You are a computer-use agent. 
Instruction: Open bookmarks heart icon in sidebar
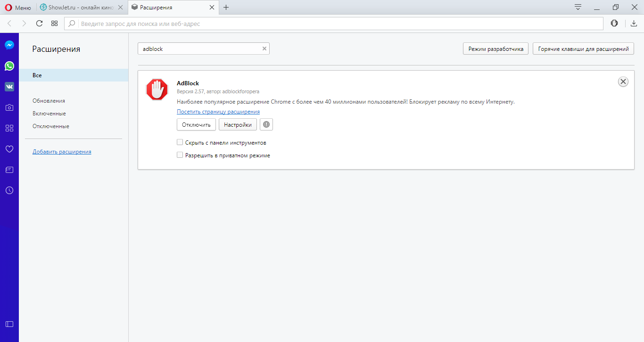tap(9, 149)
